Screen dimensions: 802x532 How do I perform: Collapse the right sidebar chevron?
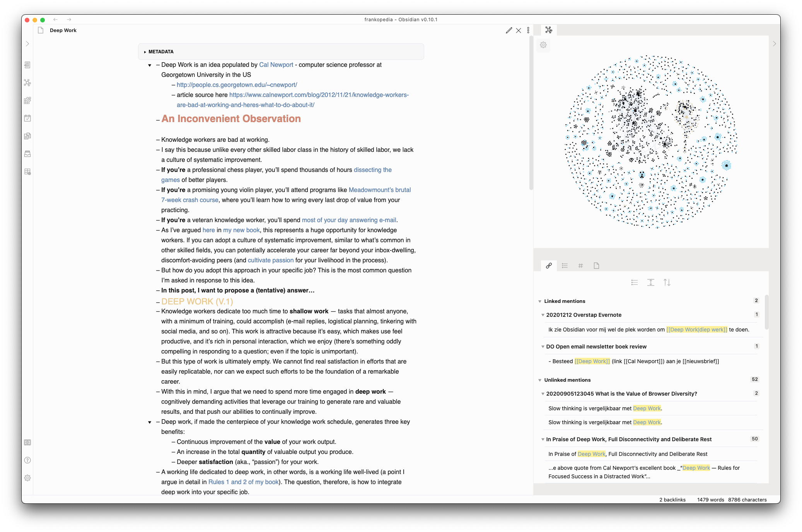775,44
